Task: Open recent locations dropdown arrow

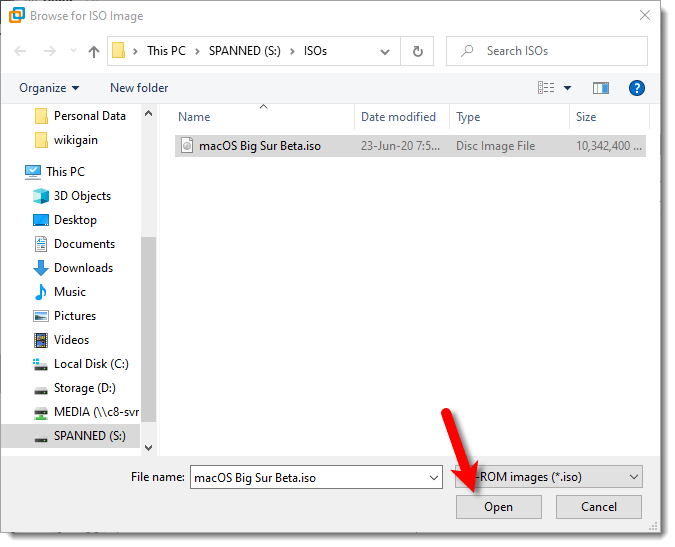Action: [73, 51]
